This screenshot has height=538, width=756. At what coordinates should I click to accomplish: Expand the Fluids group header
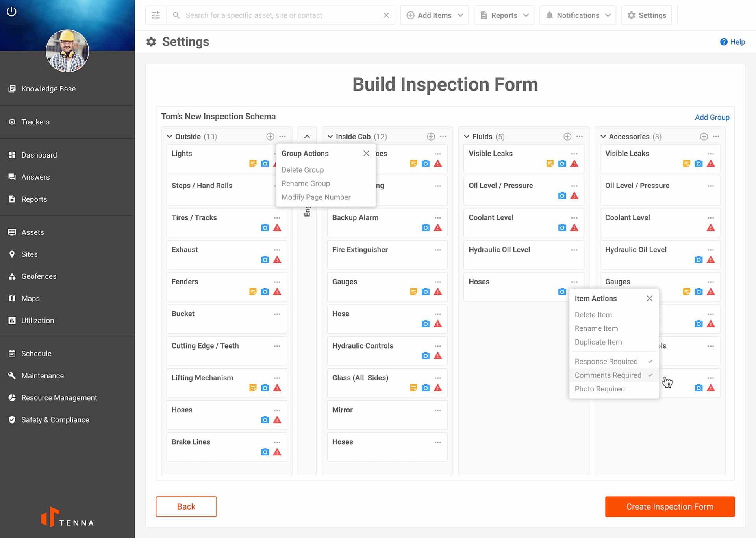pos(467,136)
